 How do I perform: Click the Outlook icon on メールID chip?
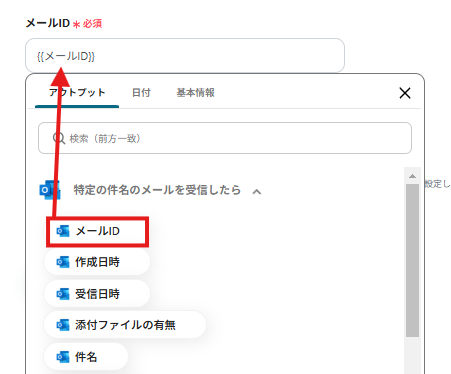(x=63, y=231)
